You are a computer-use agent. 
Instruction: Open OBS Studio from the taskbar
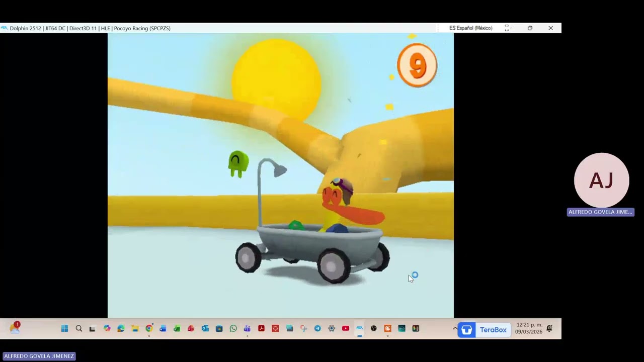[373, 328]
